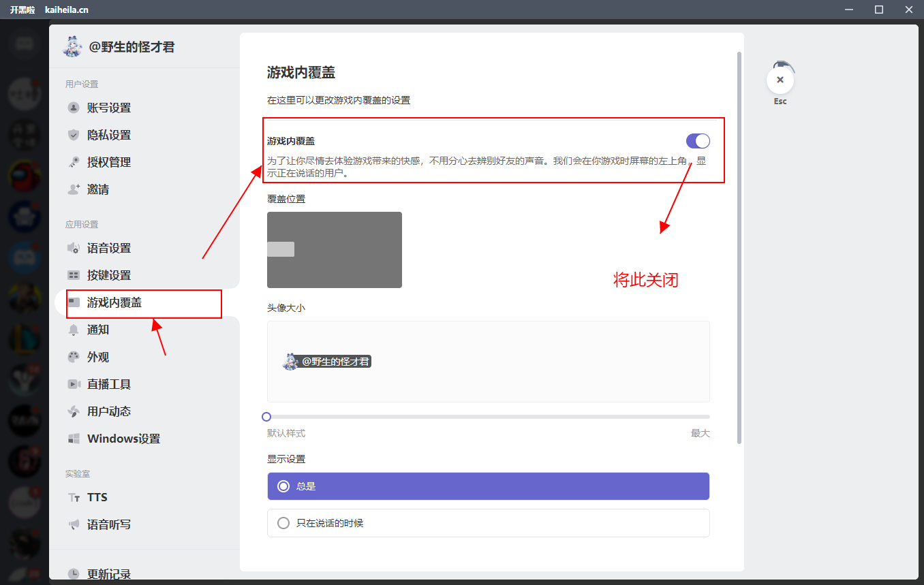
Task: Click the megaphone icon beside 语音听写
Action: pyautogui.click(x=74, y=524)
